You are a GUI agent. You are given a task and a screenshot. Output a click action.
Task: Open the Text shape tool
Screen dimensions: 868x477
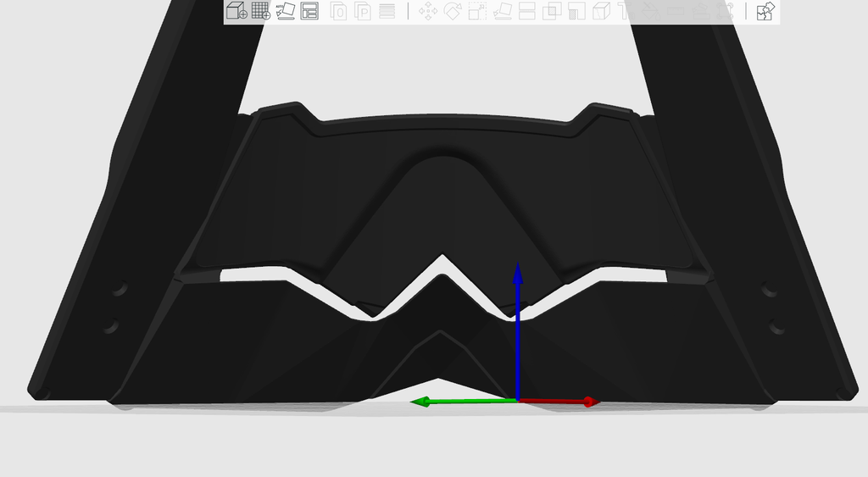click(x=624, y=10)
